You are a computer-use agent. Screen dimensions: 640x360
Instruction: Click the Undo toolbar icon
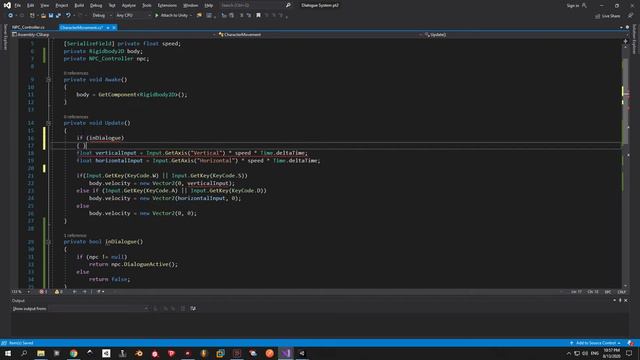tap(68, 16)
